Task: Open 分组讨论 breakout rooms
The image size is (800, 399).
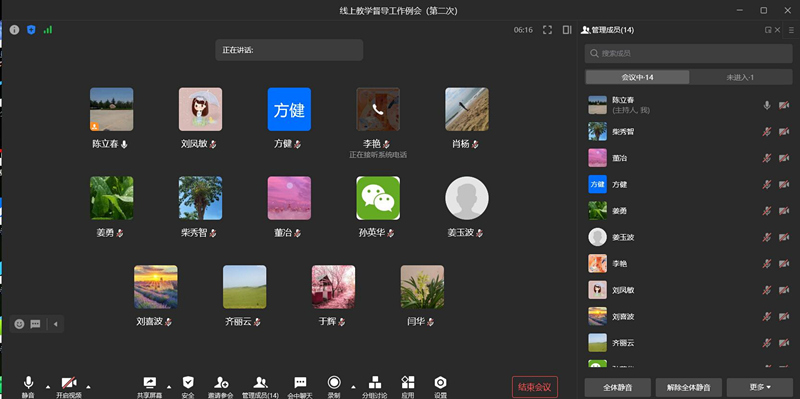Action: pyautogui.click(x=375, y=387)
